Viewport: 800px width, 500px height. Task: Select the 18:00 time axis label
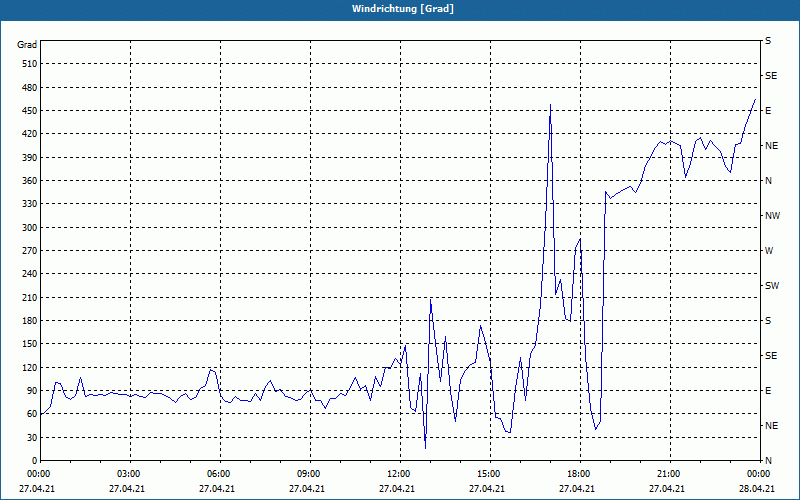[577, 474]
